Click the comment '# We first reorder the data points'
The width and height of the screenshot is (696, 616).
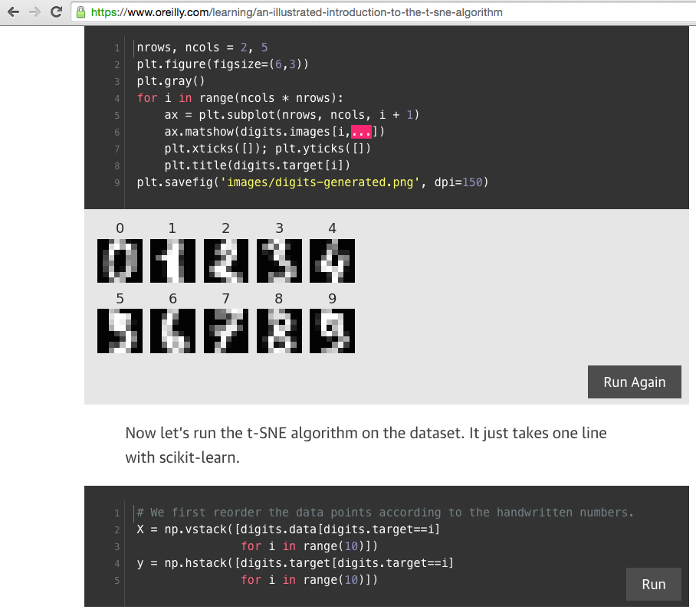point(386,513)
